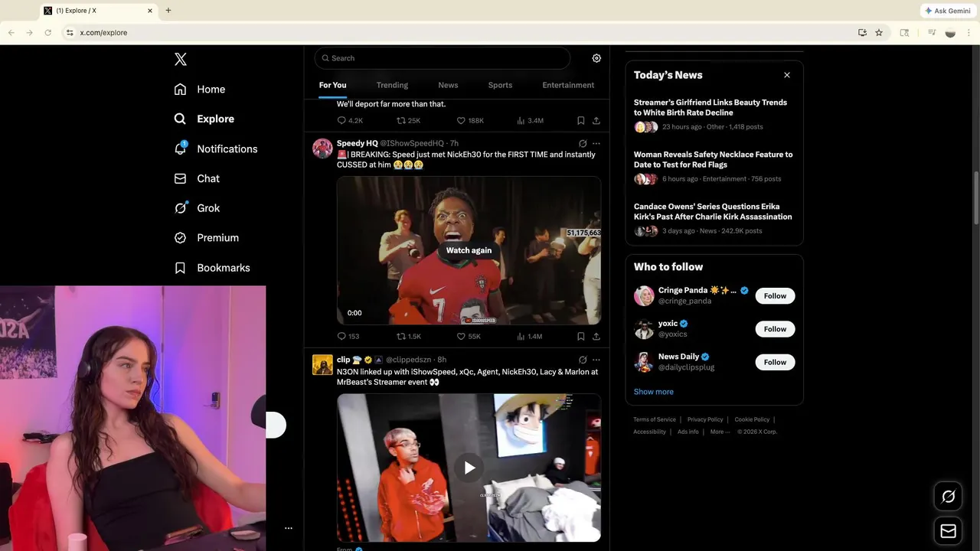Switch to the For You tab
Viewport: 980px width, 551px height.
point(332,85)
